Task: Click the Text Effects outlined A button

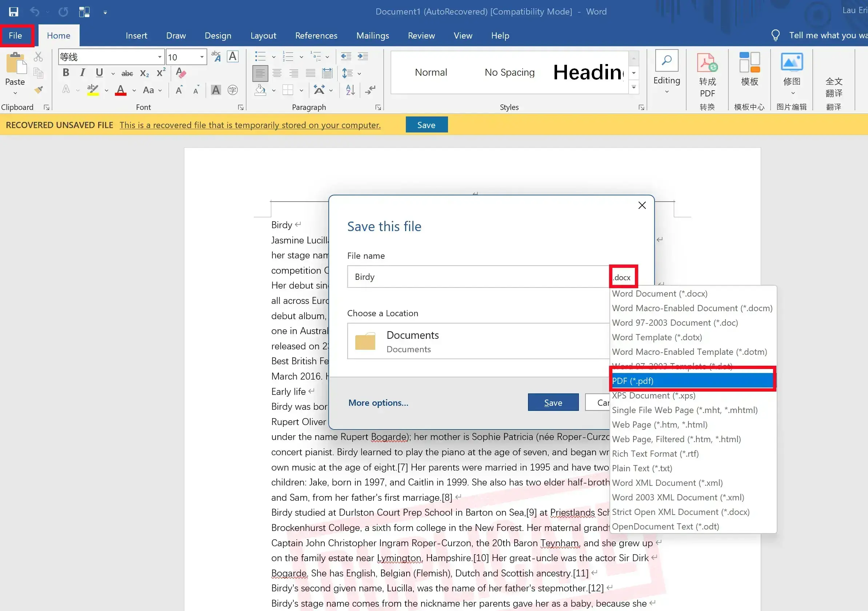Action: coord(66,90)
